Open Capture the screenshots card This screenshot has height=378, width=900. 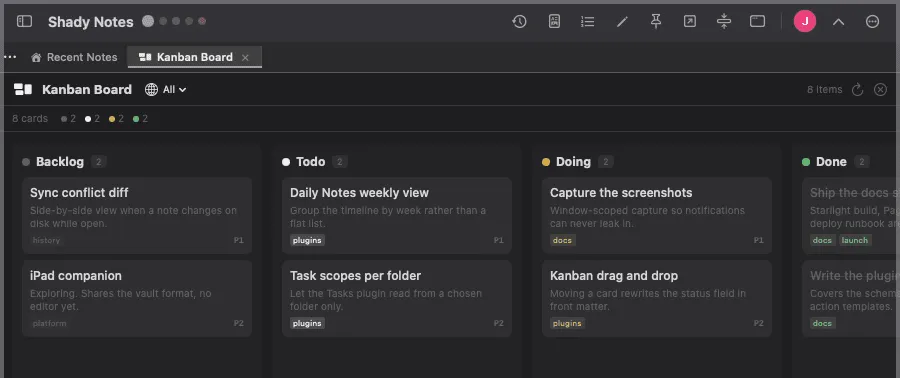pos(657,216)
